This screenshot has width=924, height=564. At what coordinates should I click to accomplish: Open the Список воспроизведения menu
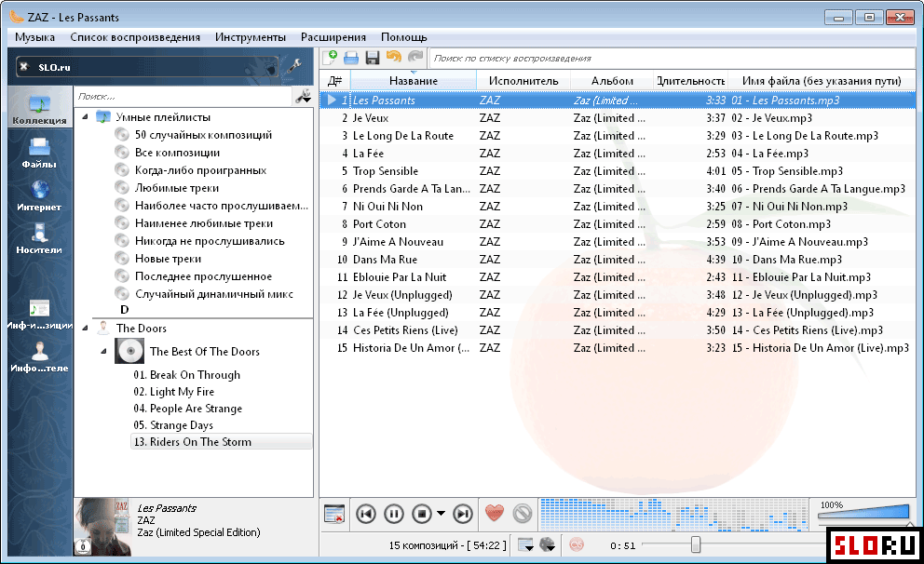(x=135, y=37)
